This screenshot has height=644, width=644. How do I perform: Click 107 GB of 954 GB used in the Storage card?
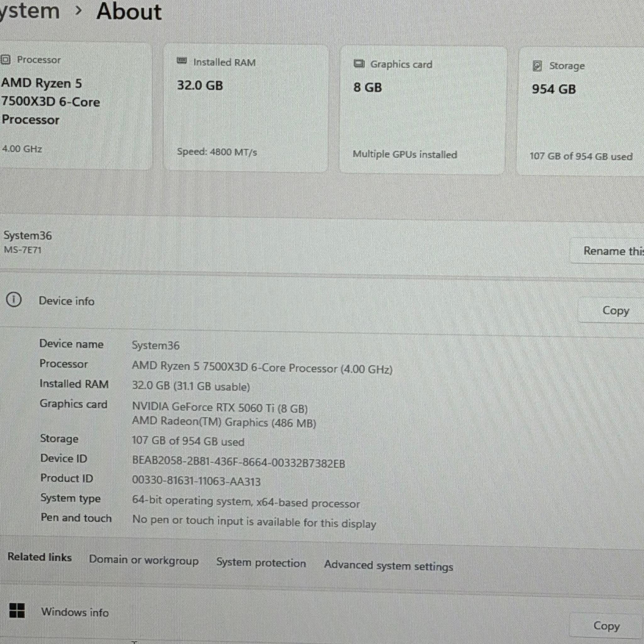pos(581,156)
